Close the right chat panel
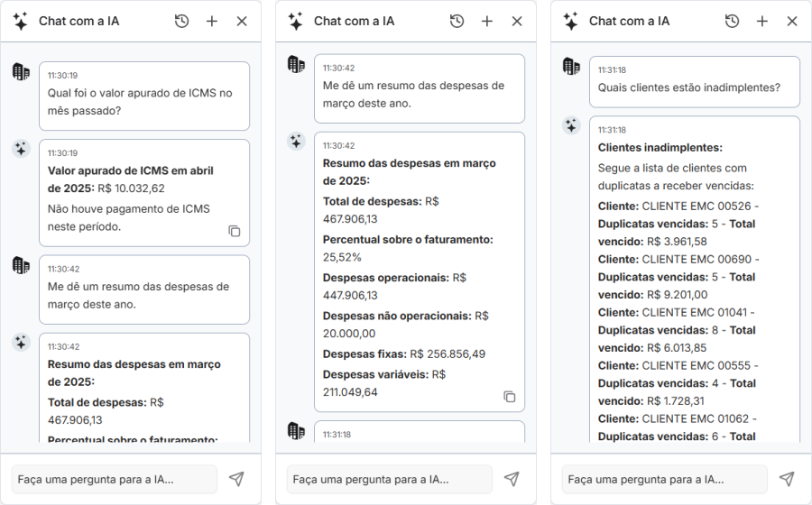 pyautogui.click(x=792, y=22)
